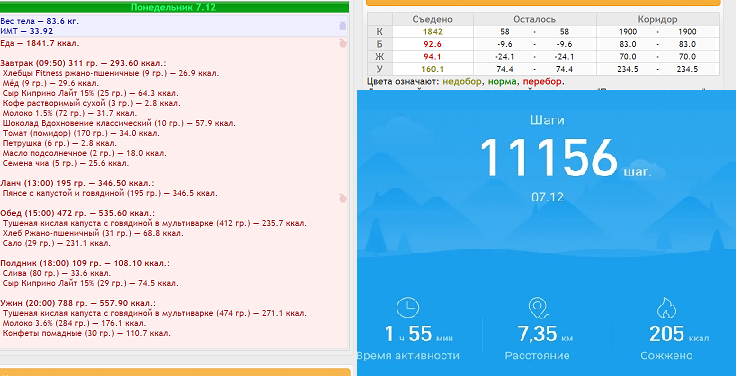Screen dimensions: 736x376
Task: Open the Понедельник 7.12 day header
Action: [x=174, y=8]
